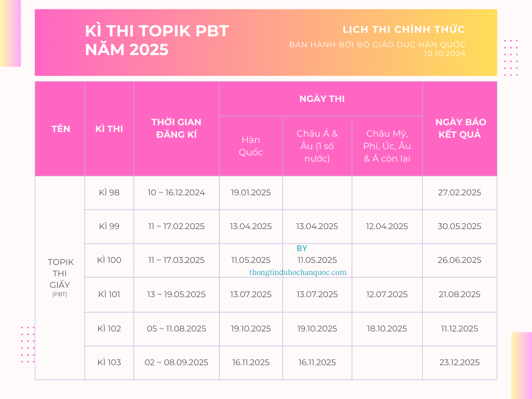
Task: Click the "KÌ 98" exam row cell
Action: pos(109,193)
